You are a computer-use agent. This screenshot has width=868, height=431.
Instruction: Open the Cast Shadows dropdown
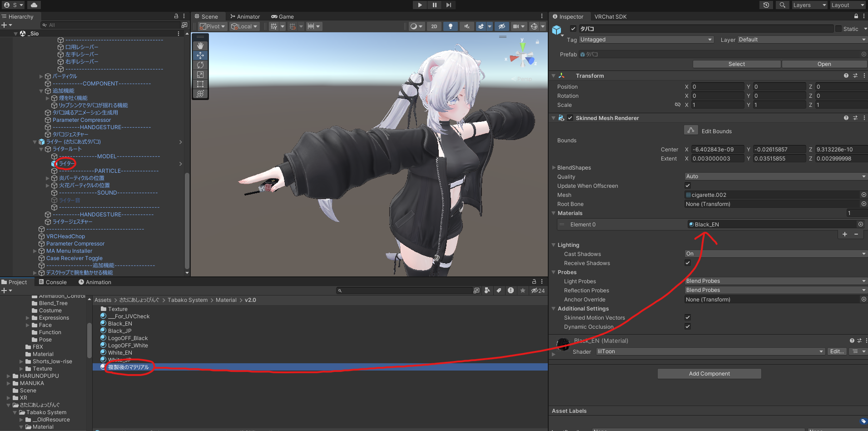click(776, 254)
